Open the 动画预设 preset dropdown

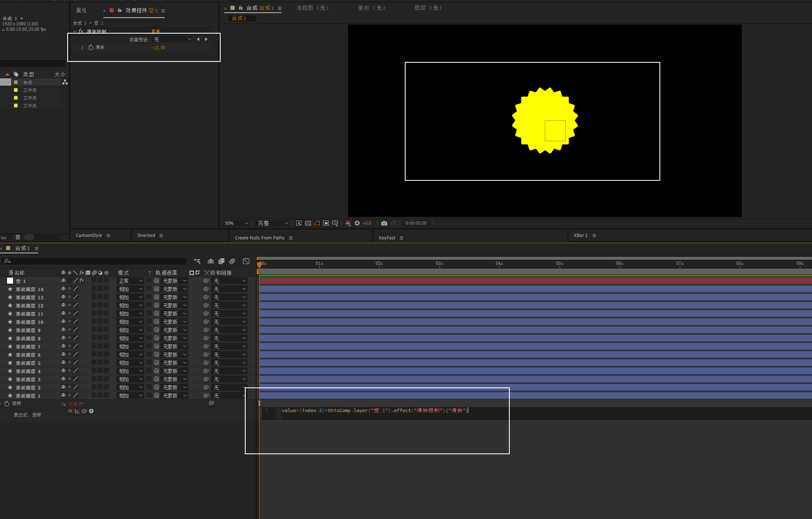tap(172, 39)
